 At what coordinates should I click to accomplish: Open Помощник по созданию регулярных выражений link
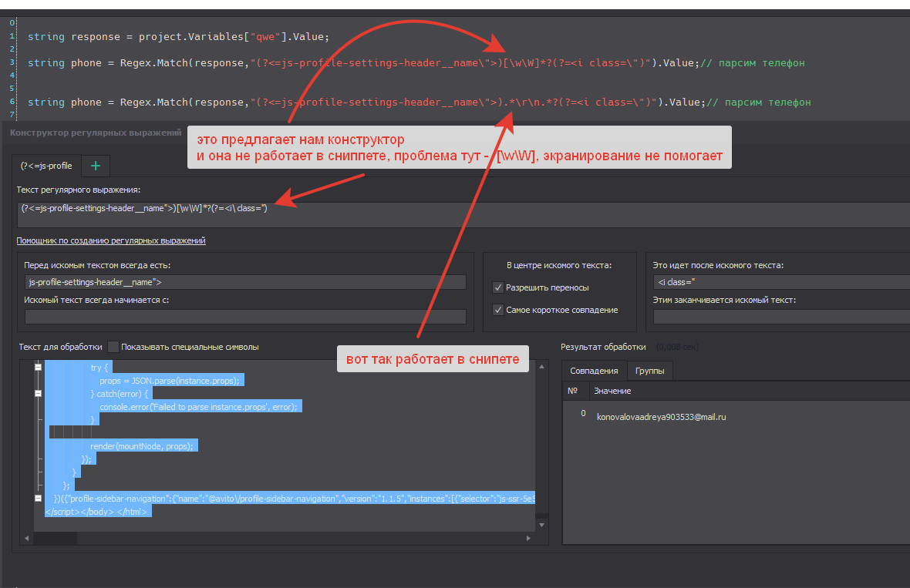(111, 240)
